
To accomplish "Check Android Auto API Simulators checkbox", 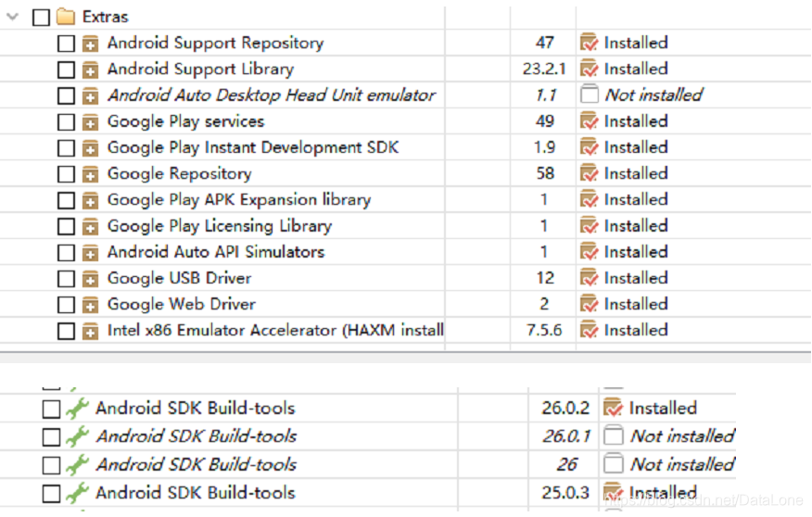I will click(66, 253).
